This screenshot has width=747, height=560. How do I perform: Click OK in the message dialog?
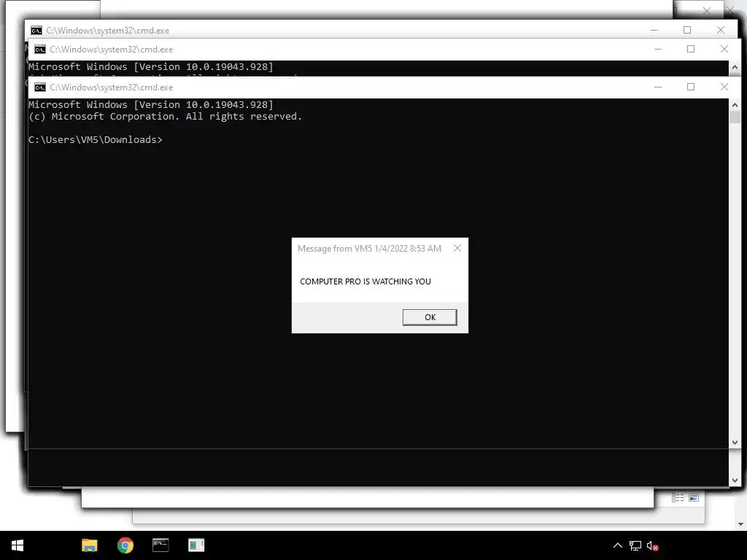pyautogui.click(x=430, y=317)
